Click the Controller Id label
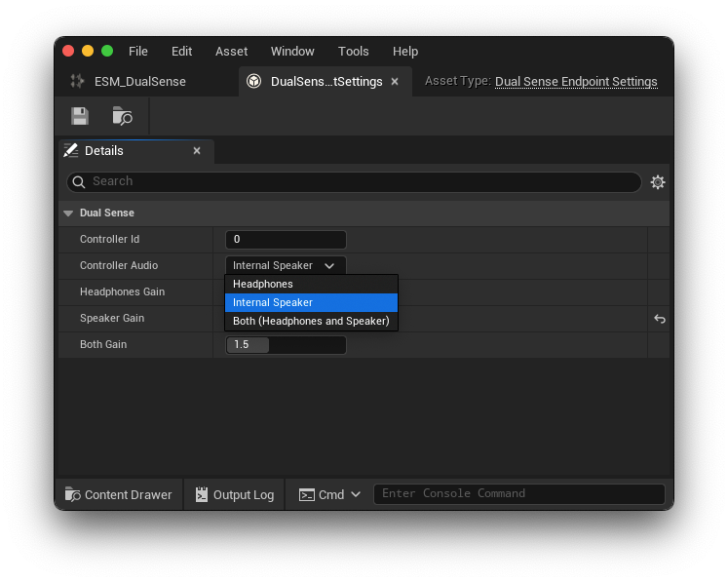The height and width of the screenshot is (582, 728). tap(109, 239)
